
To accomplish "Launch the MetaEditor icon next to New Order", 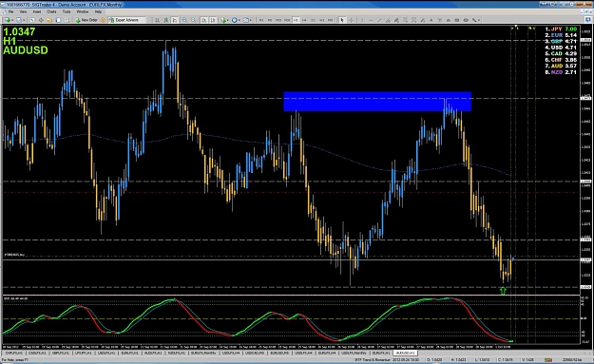I will (103, 20).
